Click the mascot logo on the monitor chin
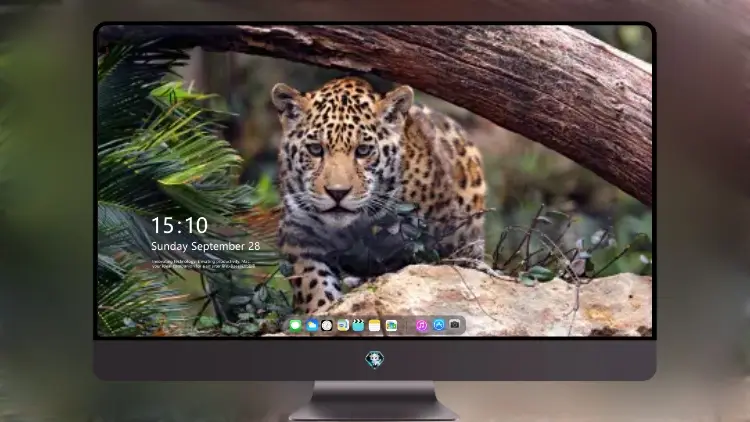This screenshot has width=750, height=422. click(x=375, y=359)
